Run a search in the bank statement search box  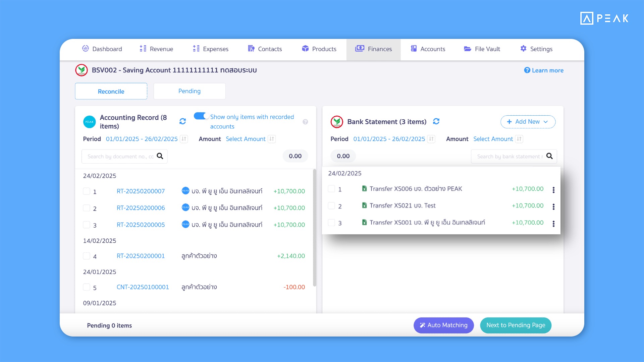click(x=549, y=156)
